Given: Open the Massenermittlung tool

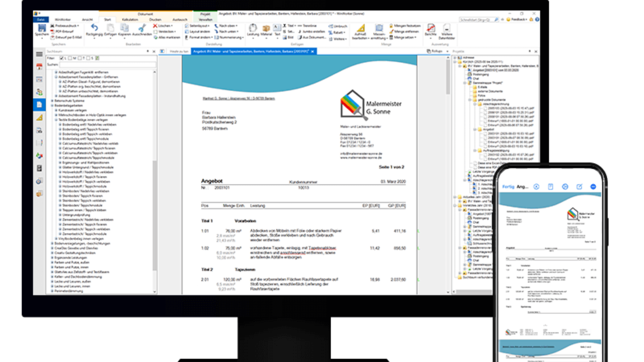Looking at the screenshot, I should tap(379, 28).
